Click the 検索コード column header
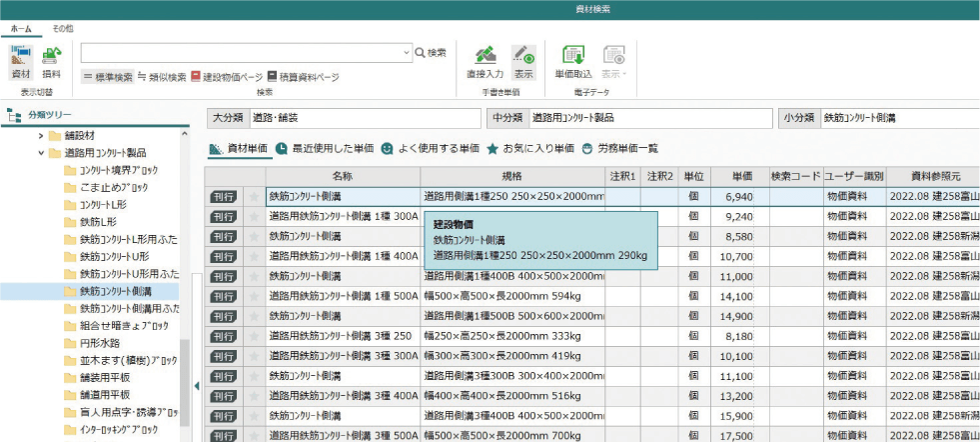Image resolution: width=980 pixels, height=442 pixels. pos(795,177)
